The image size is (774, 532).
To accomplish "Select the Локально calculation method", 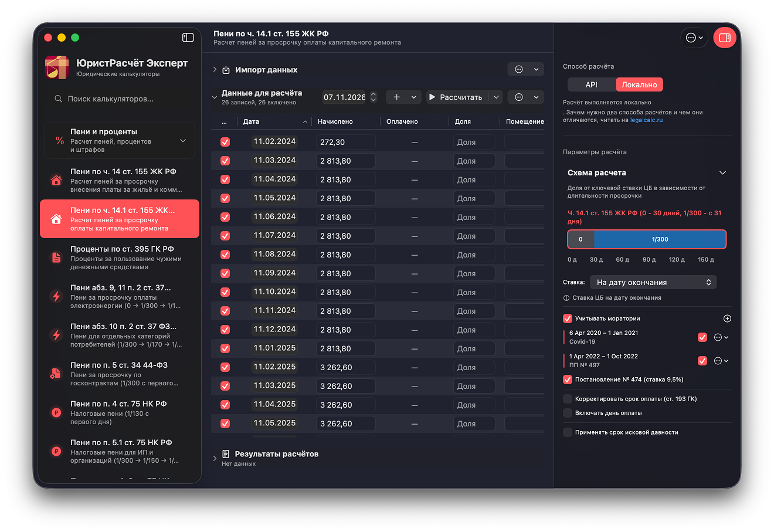I will (x=639, y=84).
